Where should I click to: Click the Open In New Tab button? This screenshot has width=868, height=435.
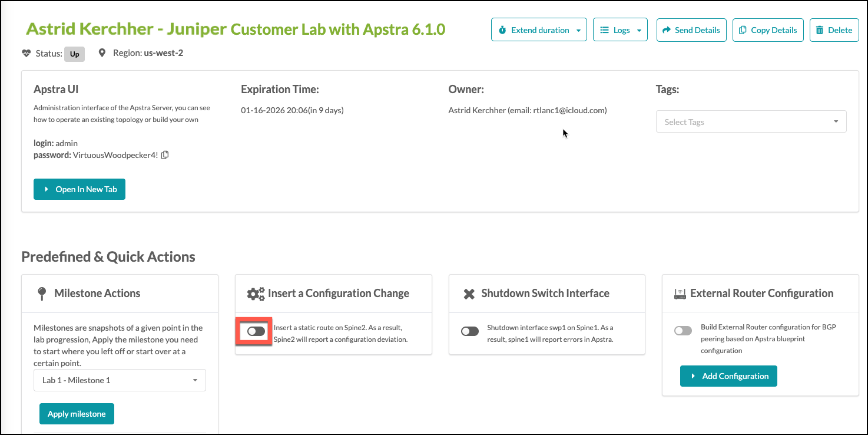pyautogui.click(x=79, y=189)
